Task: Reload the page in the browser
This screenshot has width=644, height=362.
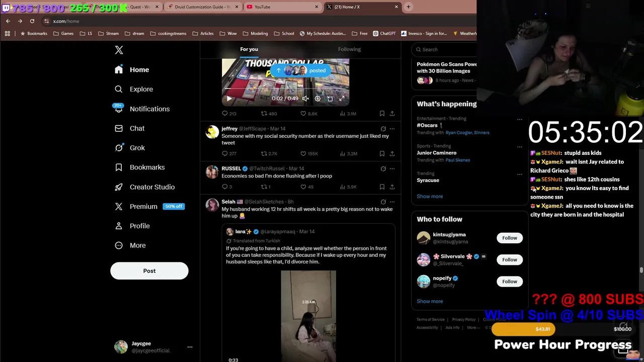Action: 32,21
